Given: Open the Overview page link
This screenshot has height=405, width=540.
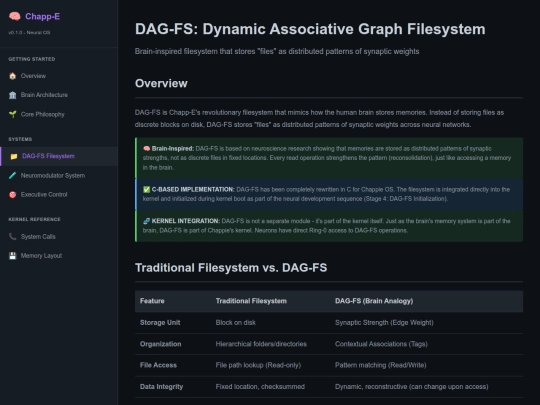Looking at the screenshot, I should (x=59, y=76).
